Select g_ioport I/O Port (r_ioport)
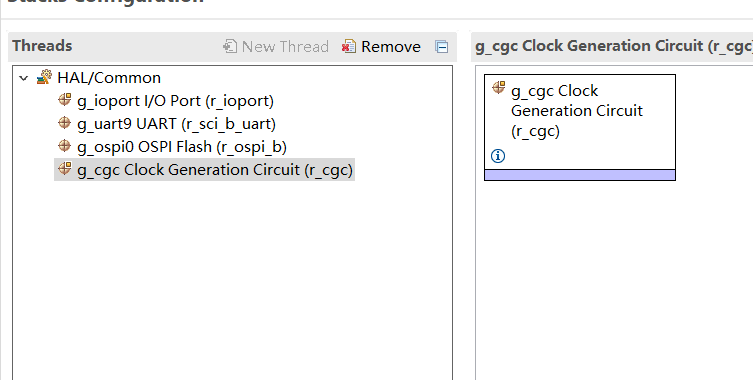This screenshot has height=380, width=753. 175,101
